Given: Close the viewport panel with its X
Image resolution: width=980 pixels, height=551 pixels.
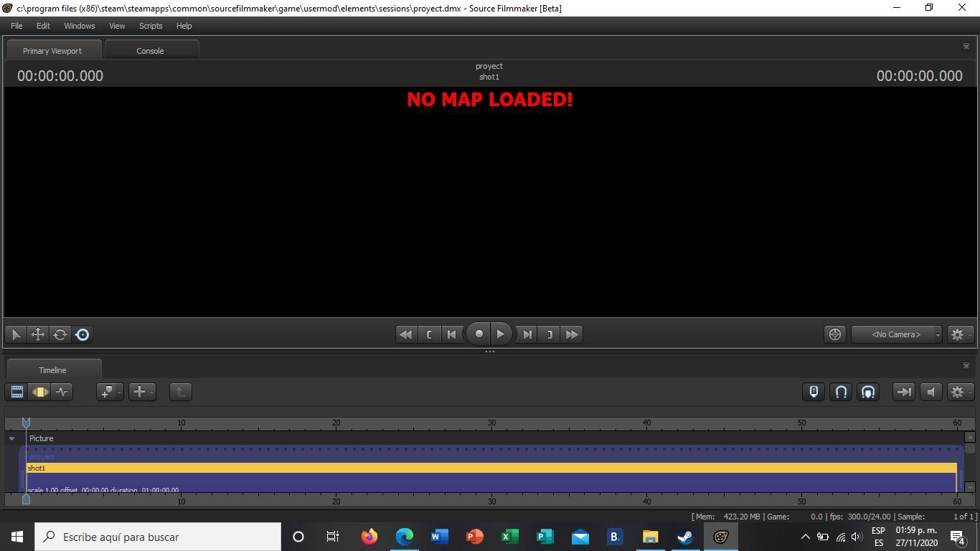Looking at the screenshot, I should [966, 47].
